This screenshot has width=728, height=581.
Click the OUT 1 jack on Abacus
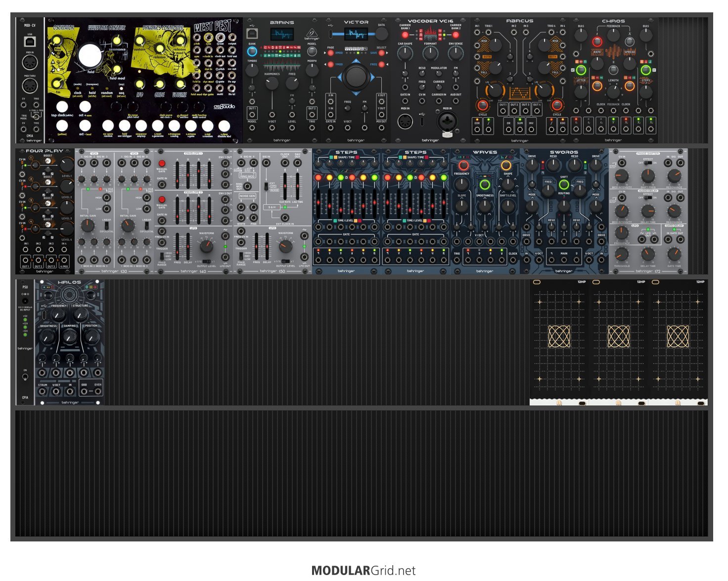click(503, 110)
